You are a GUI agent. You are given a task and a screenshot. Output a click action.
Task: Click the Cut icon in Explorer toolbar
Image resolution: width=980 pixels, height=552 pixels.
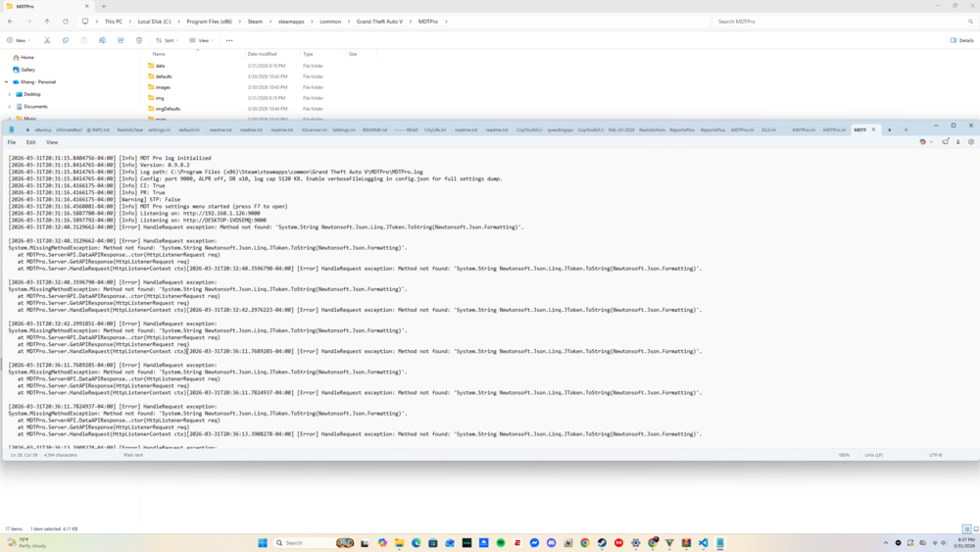tap(47, 40)
